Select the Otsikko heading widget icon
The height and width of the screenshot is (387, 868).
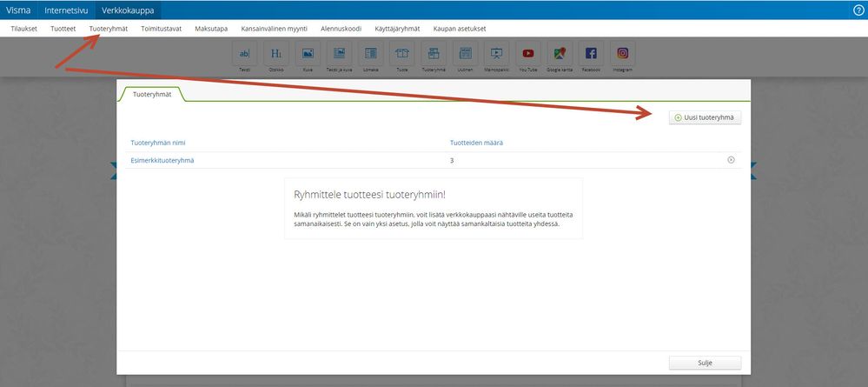coord(275,54)
